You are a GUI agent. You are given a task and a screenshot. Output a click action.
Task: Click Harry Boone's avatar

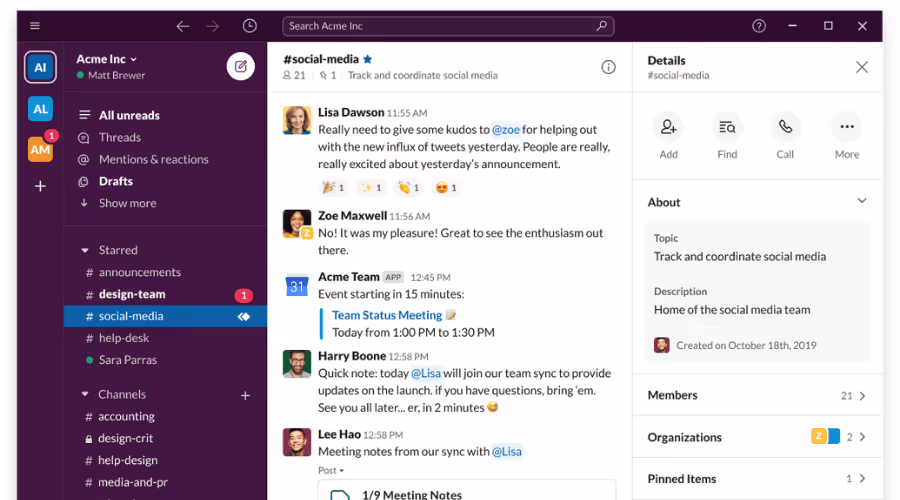point(297,364)
